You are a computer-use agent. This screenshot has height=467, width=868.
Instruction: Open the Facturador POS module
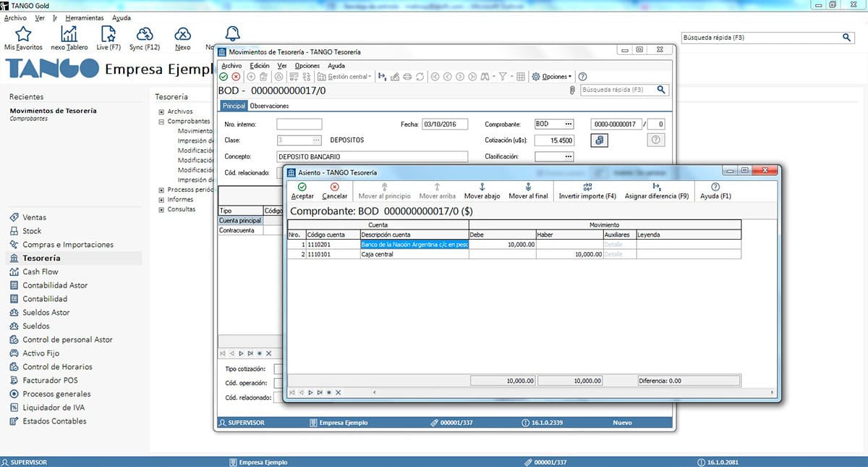click(50, 380)
